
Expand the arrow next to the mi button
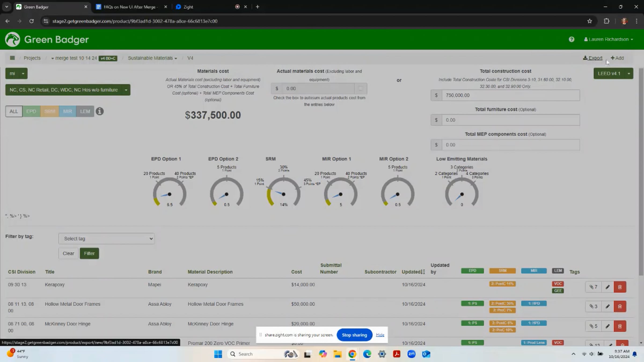(x=23, y=73)
